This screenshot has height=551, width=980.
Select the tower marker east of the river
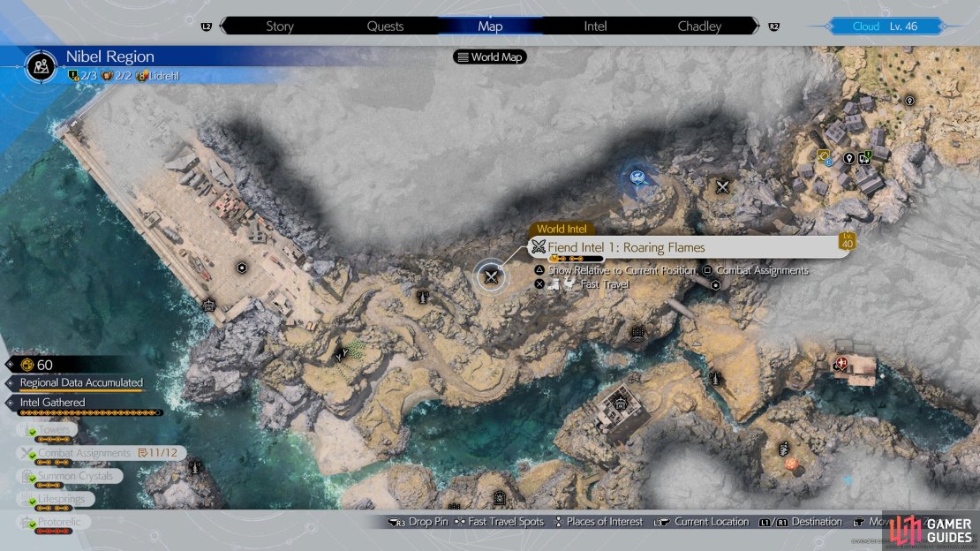coord(716,378)
